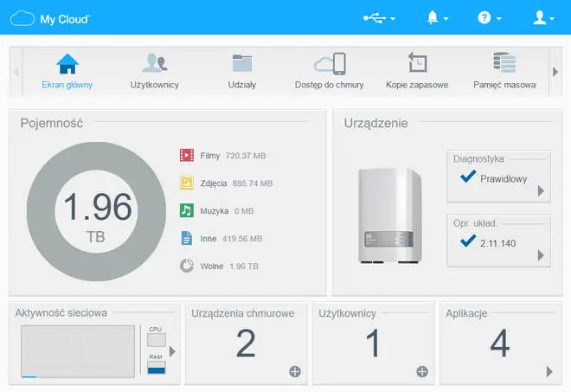Click the firmware checkmark icon

pos(468,241)
